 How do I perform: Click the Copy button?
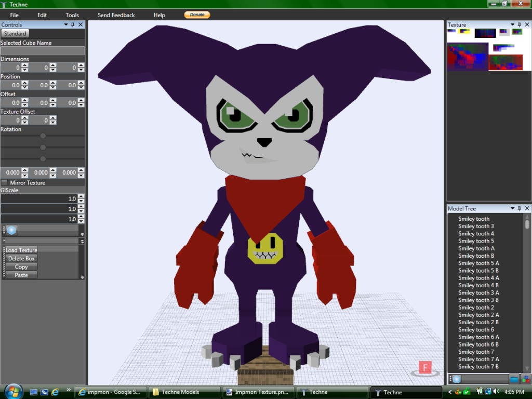pyautogui.click(x=21, y=267)
